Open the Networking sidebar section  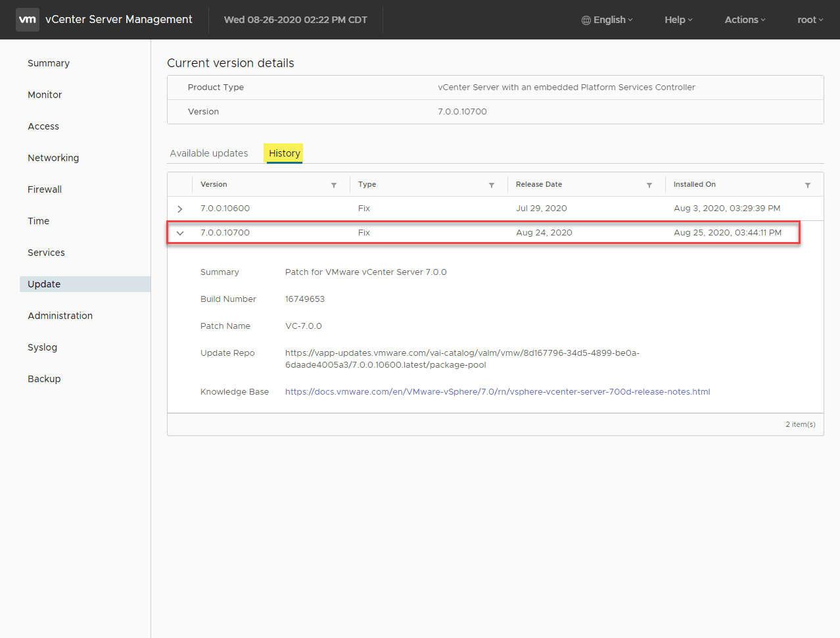[53, 158]
